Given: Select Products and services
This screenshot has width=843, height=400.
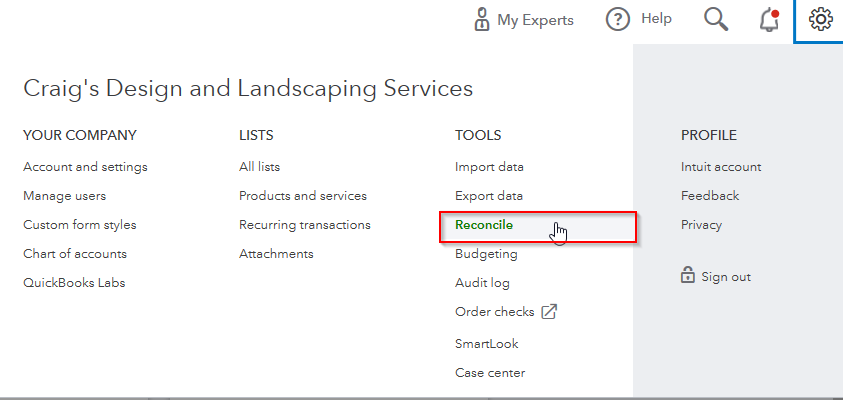Looking at the screenshot, I should (303, 196).
